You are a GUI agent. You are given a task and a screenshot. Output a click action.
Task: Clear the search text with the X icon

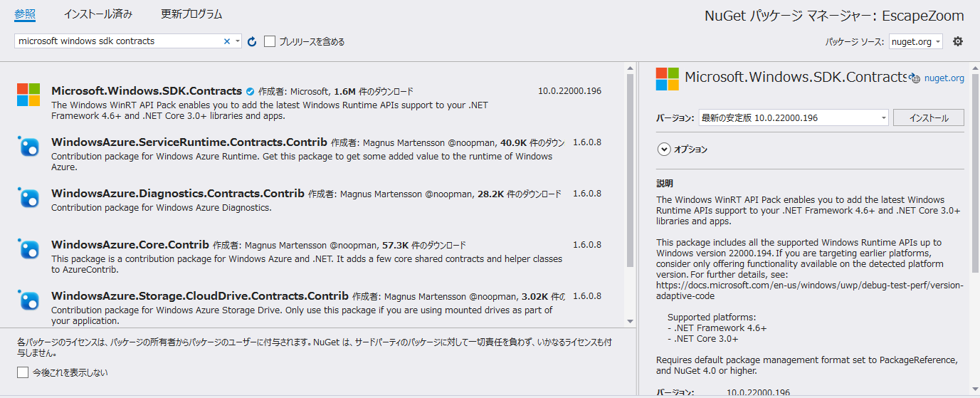(x=227, y=41)
